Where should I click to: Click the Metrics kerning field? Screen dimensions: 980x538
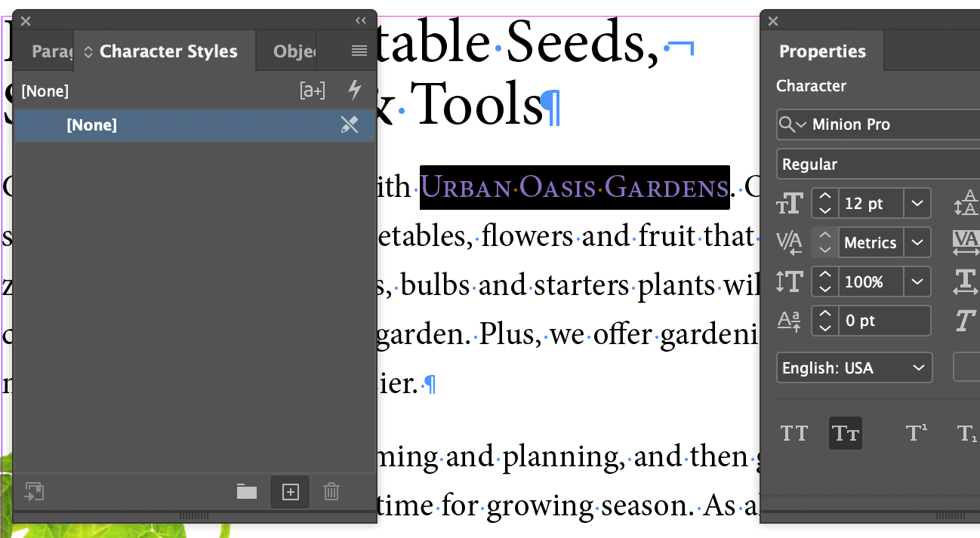click(871, 243)
